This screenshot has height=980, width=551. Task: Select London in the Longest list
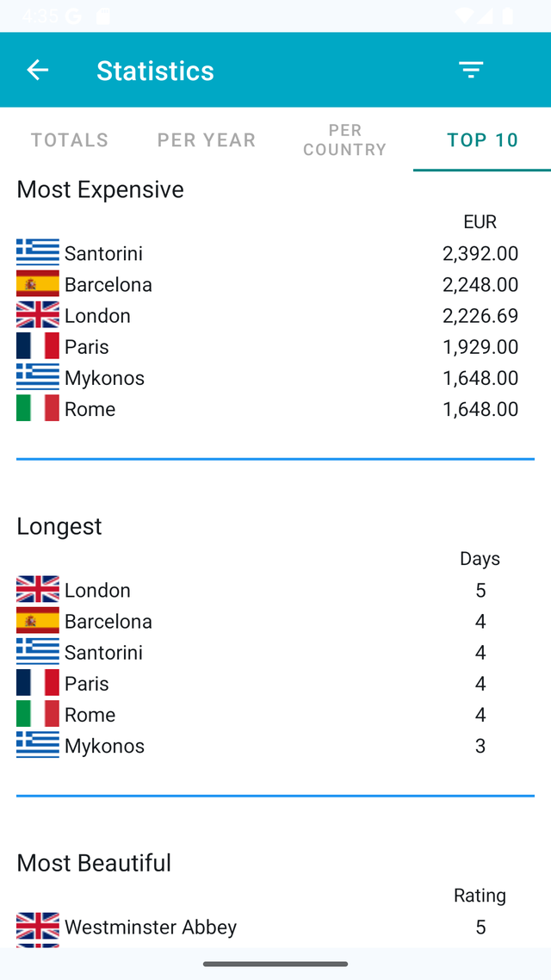click(97, 590)
